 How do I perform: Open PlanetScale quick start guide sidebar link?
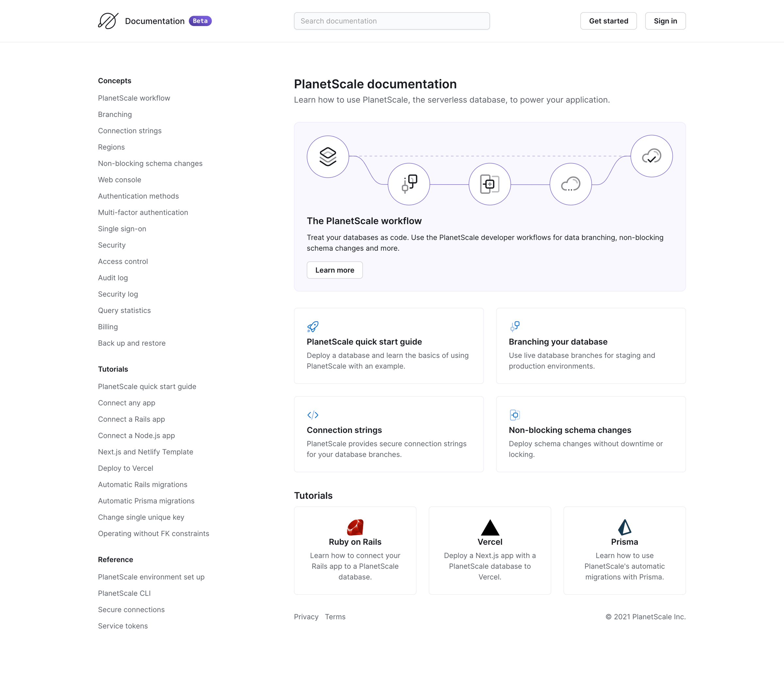coord(147,387)
